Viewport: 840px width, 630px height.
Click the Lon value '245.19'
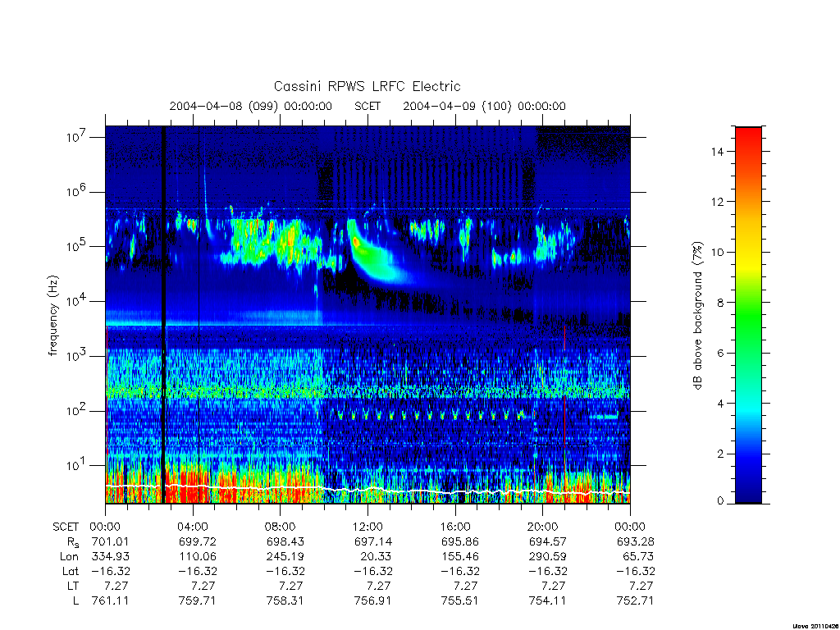[x=285, y=557]
